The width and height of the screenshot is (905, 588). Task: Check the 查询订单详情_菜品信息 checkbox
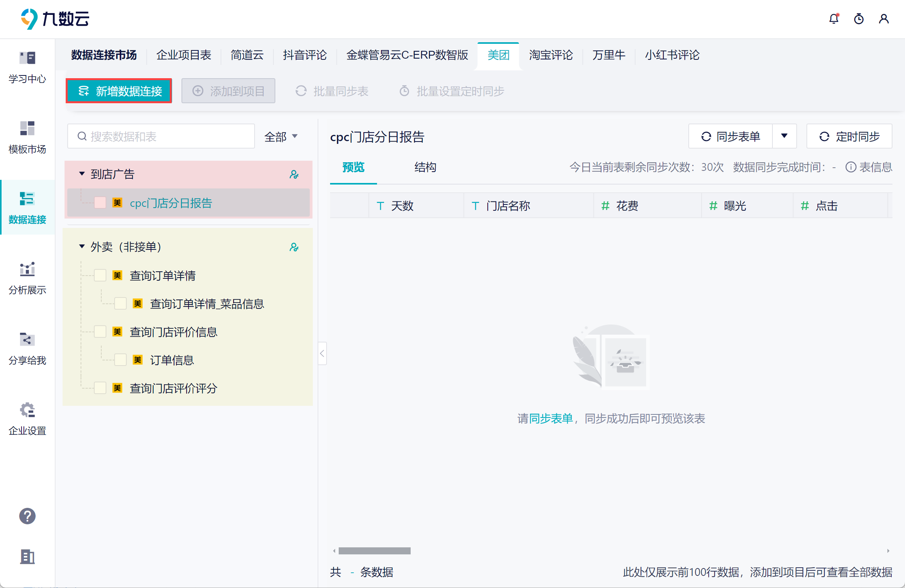[120, 303]
